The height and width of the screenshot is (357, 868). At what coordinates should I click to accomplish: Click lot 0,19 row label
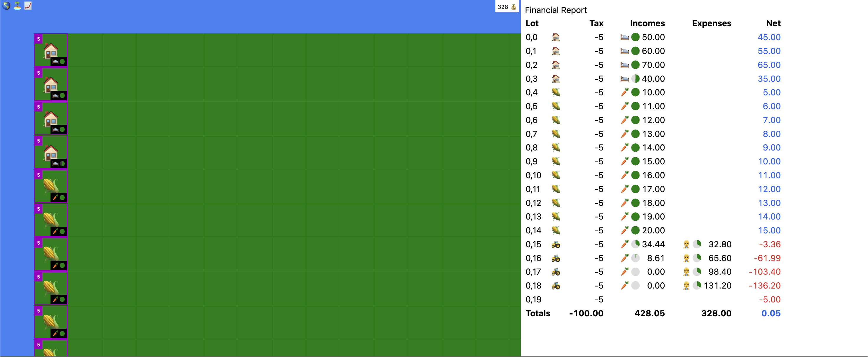pos(533,300)
